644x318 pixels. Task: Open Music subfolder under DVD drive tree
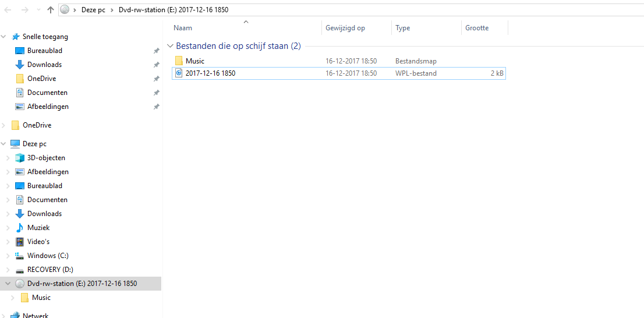coord(41,298)
